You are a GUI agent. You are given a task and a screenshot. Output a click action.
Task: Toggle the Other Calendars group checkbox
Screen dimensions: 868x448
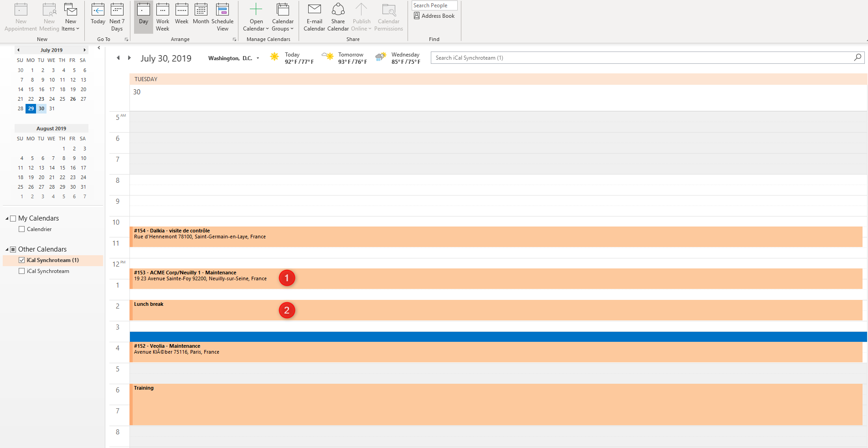point(13,250)
